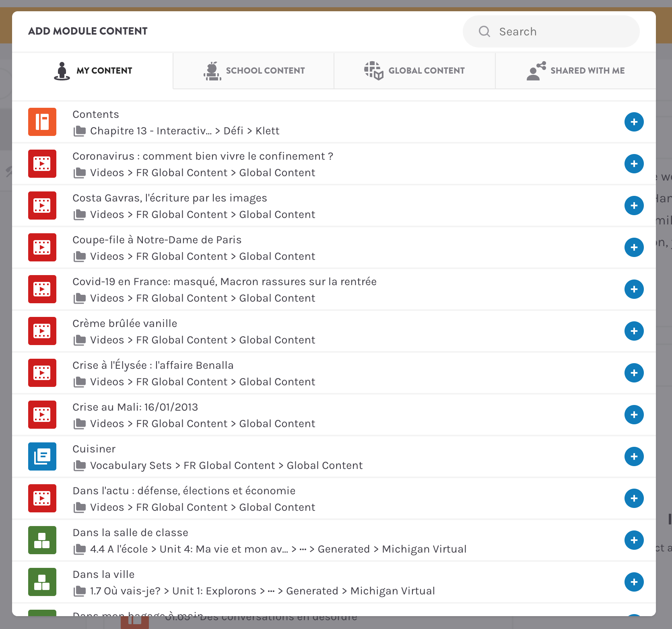Add the Contents item with plus button
672x629 pixels.
point(634,122)
